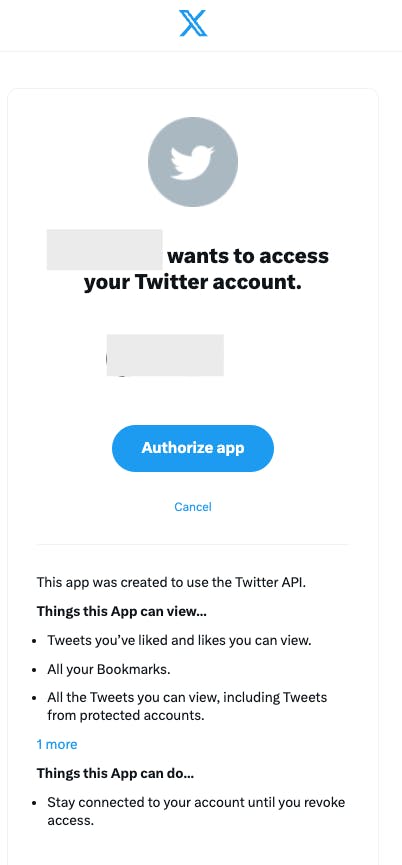Click the bullet beside 'All your Bookmarks.'
This screenshot has height=865, width=402.
coord(35,670)
